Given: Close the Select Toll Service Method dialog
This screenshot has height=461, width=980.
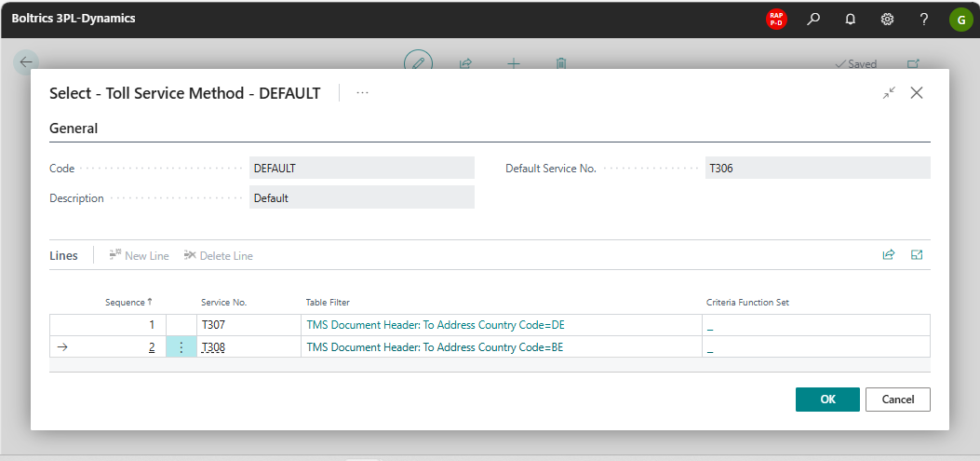Looking at the screenshot, I should pyautogui.click(x=917, y=93).
